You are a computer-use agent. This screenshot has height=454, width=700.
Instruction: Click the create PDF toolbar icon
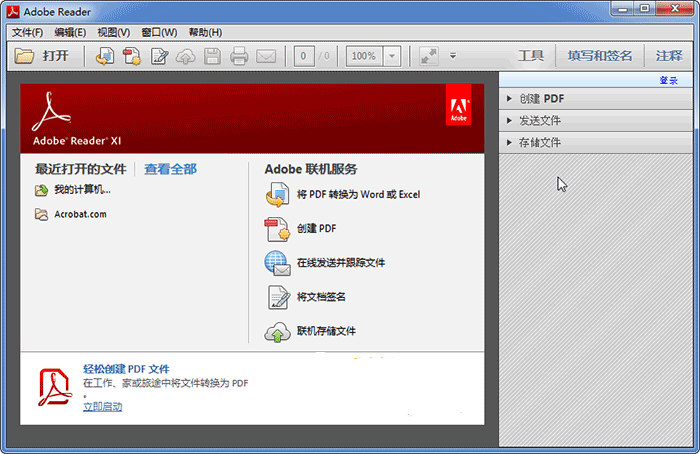click(x=132, y=56)
